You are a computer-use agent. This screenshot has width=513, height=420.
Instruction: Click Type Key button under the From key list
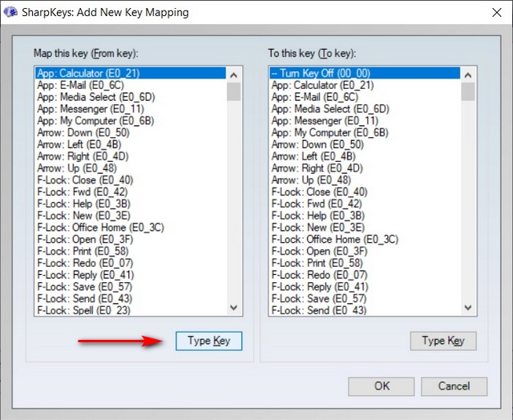(208, 341)
